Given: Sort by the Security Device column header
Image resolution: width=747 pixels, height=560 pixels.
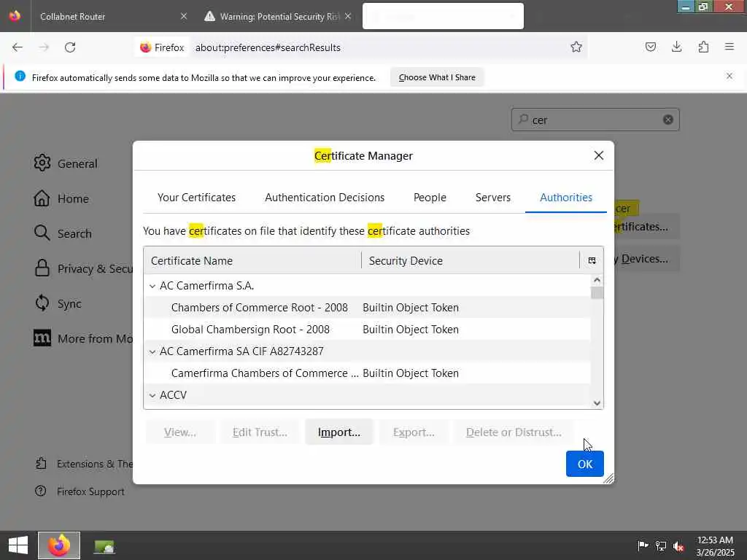Looking at the screenshot, I should 471,260.
